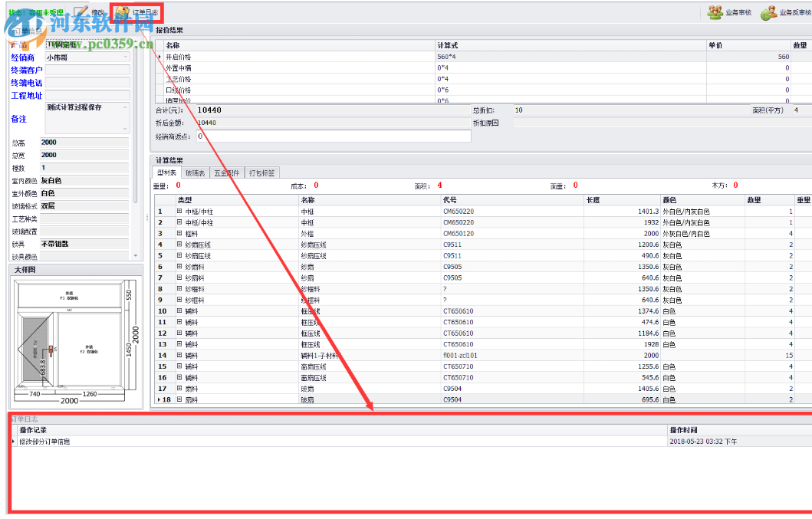Click the 操作时间 column header
Image resolution: width=812 pixels, height=519 pixels.
click(739, 430)
